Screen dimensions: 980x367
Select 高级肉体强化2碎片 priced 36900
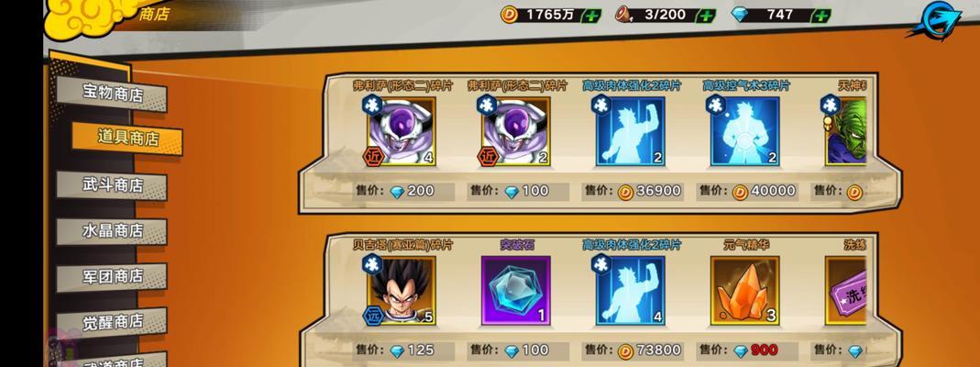tap(630, 131)
